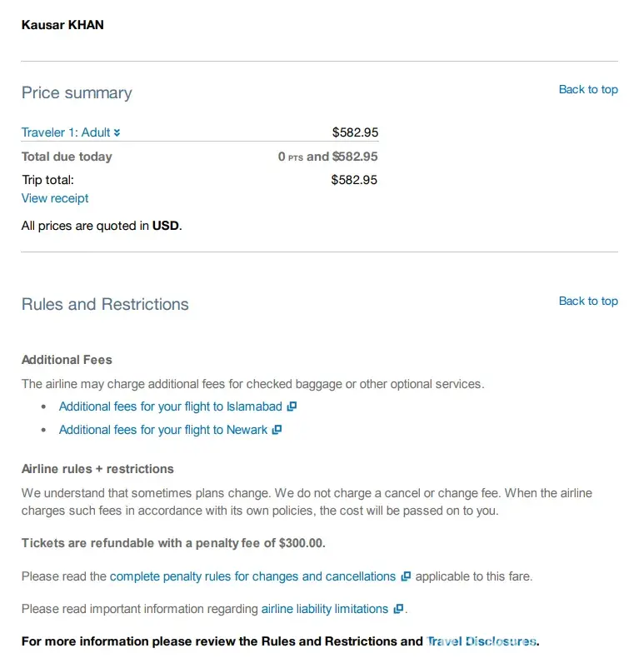The width and height of the screenshot is (644, 668).
Task: Open the Travel Disclosures link
Action: point(482,641)
